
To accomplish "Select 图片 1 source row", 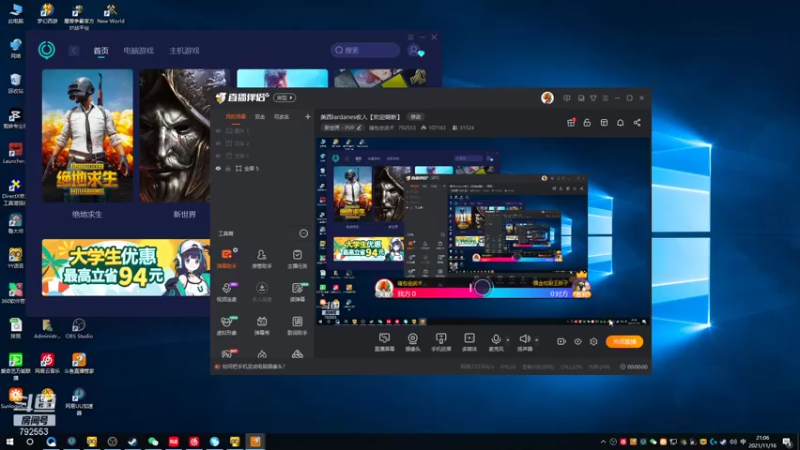I will (263, 131).
